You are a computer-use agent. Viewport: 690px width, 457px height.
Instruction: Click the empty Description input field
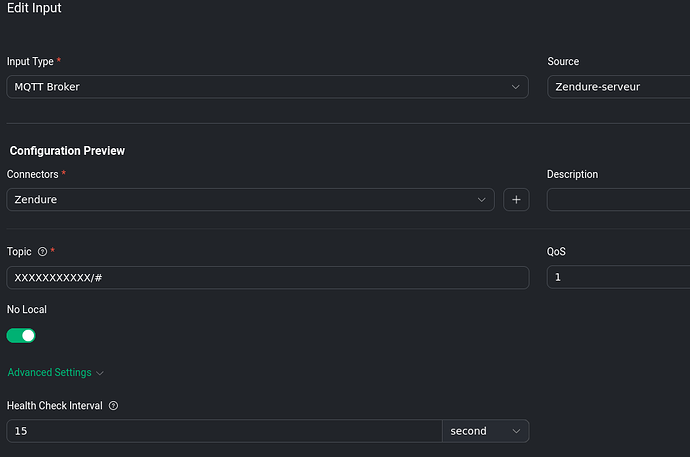618,200
